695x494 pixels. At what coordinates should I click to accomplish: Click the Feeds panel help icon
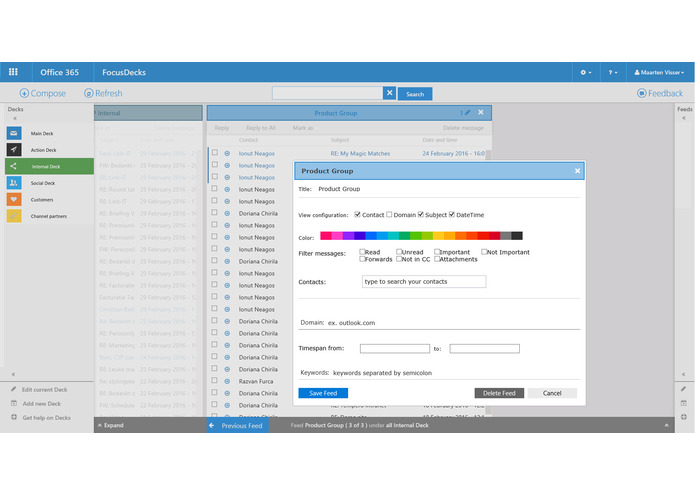tap(683, 417)
